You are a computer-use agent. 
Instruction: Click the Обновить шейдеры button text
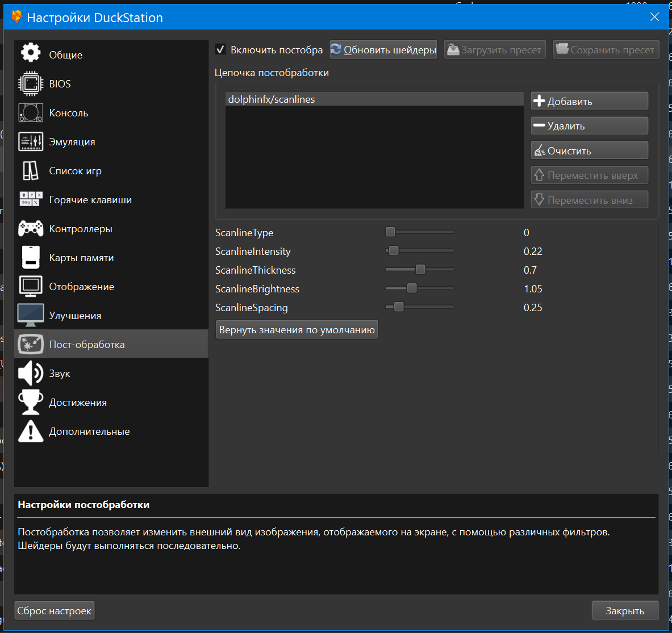(390, 50)
